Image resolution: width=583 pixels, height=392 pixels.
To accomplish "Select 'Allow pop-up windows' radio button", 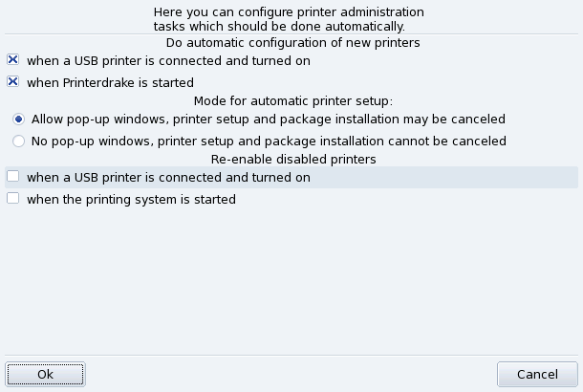I will tap(19, 120).
